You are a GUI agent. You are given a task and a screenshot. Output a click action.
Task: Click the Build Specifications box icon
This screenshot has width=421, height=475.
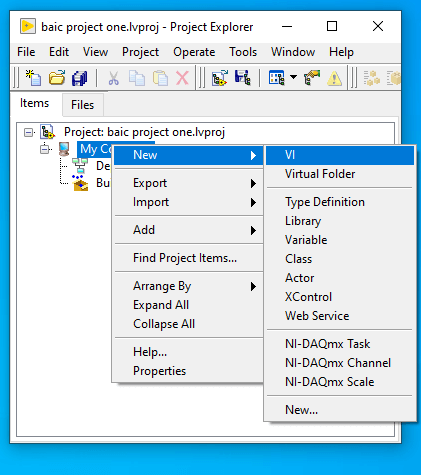pyautogui.click(x=80, y=183)
